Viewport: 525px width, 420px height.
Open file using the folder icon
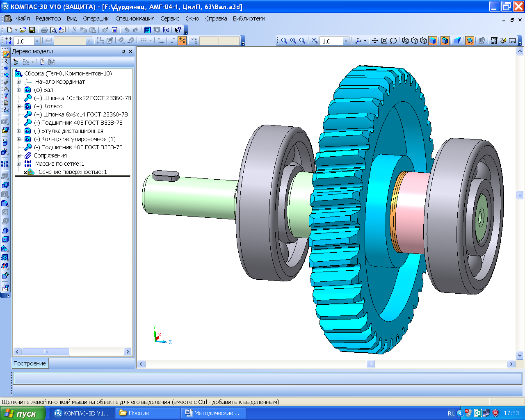click(23, 30)
